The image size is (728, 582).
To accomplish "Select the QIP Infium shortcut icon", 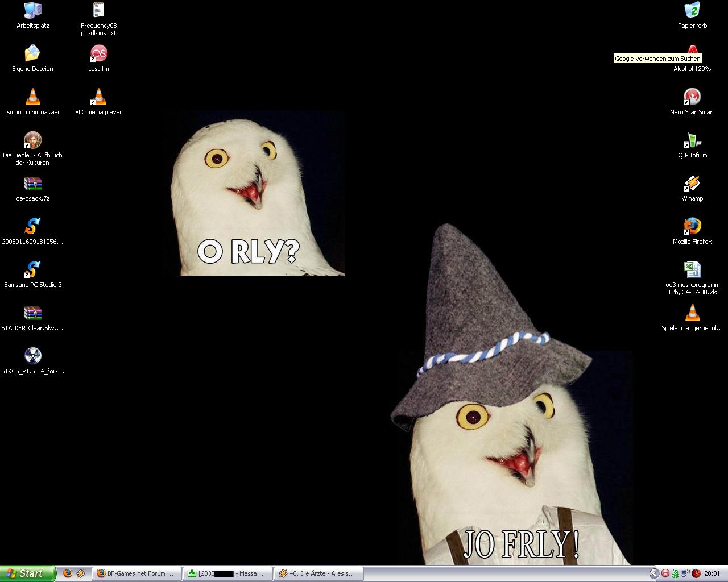I will coord(692,145).
